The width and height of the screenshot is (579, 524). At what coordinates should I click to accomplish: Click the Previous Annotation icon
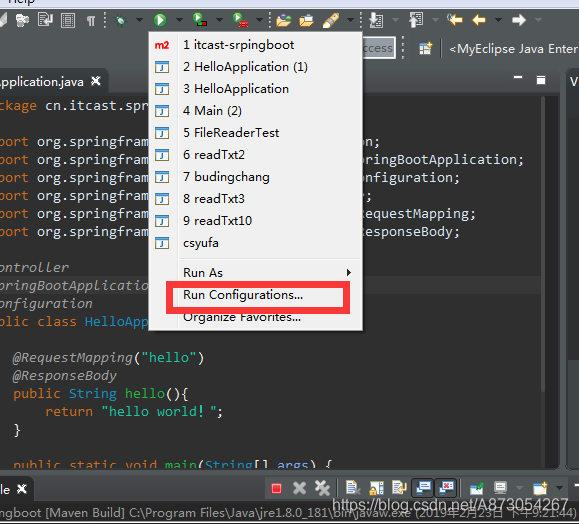pos(416,20)
